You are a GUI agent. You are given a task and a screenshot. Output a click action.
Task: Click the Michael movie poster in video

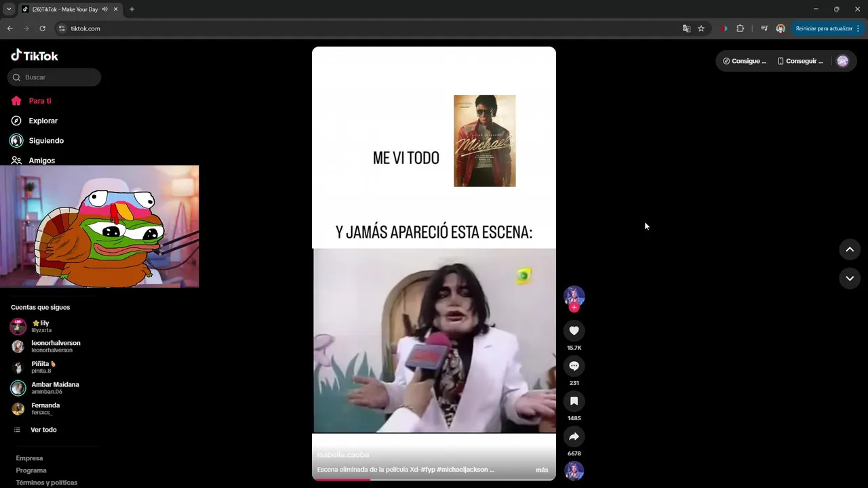[x=485, y=141]
